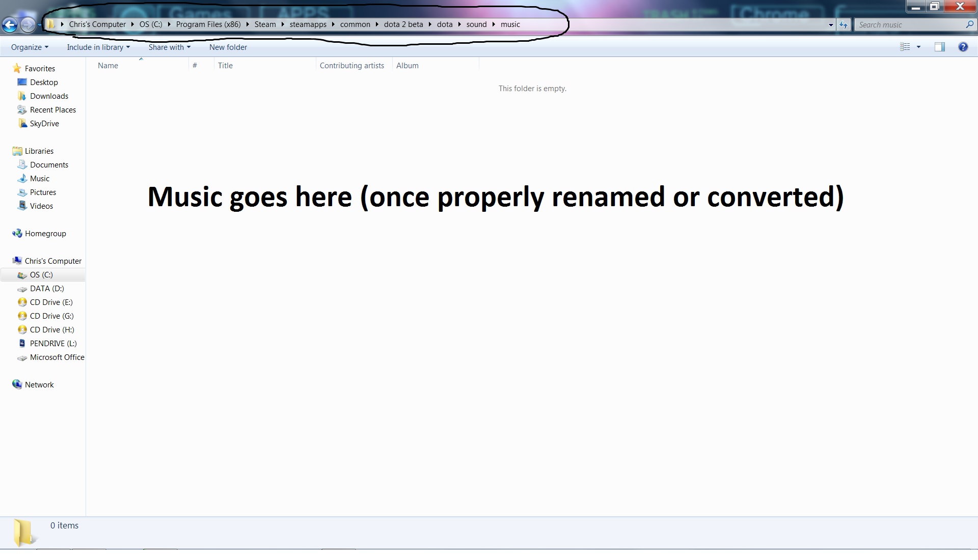
Task: Open the Include in library menu
Action: point(98,47)
